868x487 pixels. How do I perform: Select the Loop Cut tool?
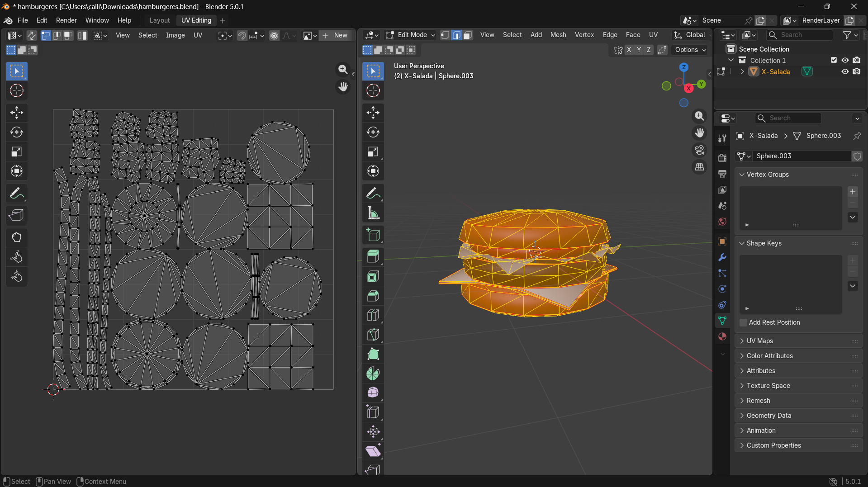tap(373, 315)
